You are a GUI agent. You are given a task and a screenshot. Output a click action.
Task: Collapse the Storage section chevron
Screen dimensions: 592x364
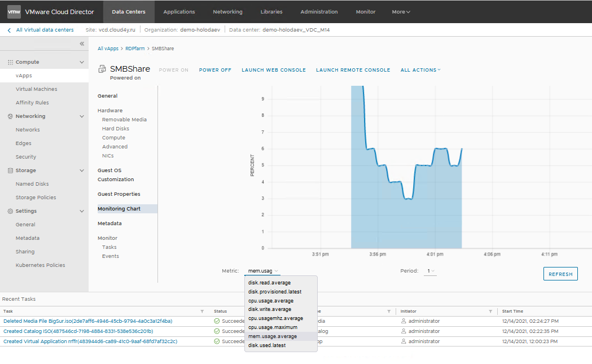(82, 170)
